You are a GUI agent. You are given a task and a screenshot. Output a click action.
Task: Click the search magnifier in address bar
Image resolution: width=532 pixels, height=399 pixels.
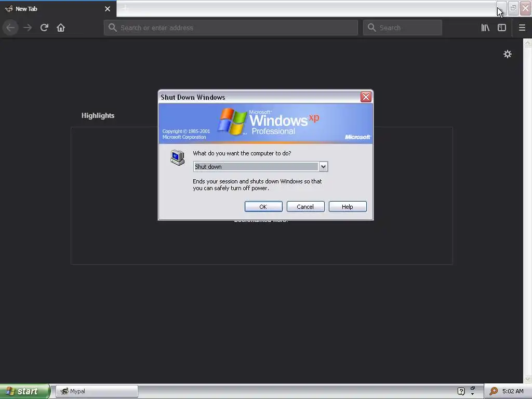coord(113,28)
